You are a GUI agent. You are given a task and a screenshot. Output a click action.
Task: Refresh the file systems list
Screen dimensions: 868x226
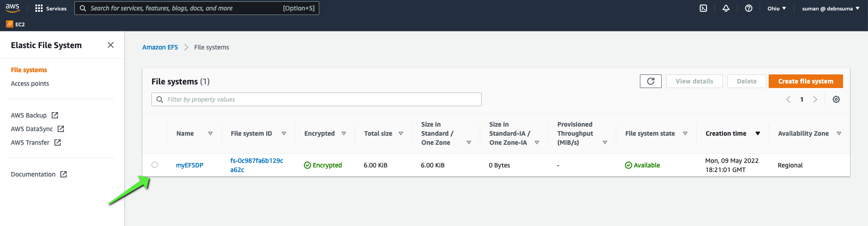pos(651,81)
